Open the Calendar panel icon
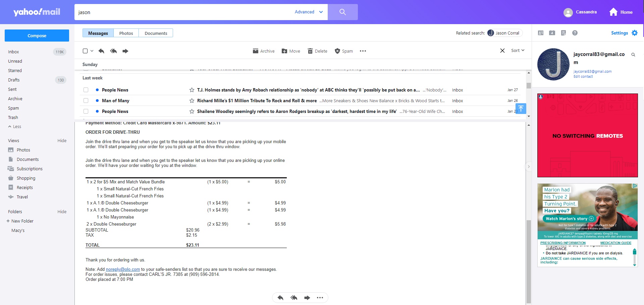 pos(552,33)
